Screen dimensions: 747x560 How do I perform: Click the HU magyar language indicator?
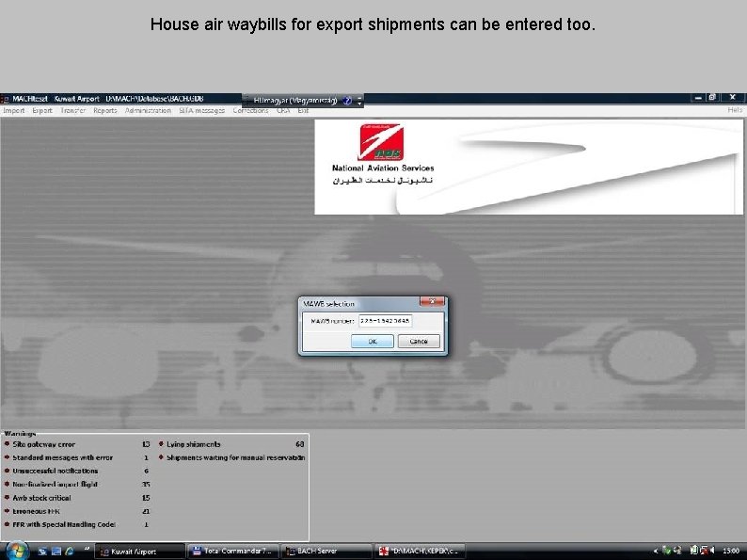point(295,101)
